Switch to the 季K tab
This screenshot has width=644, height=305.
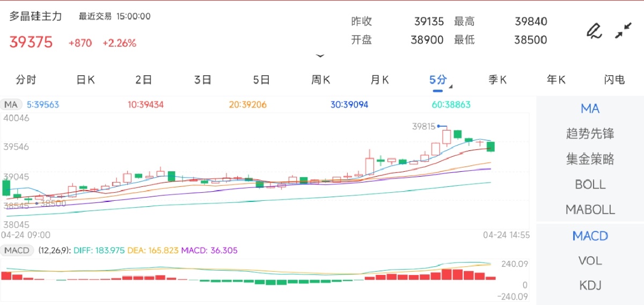click(497, 80)
